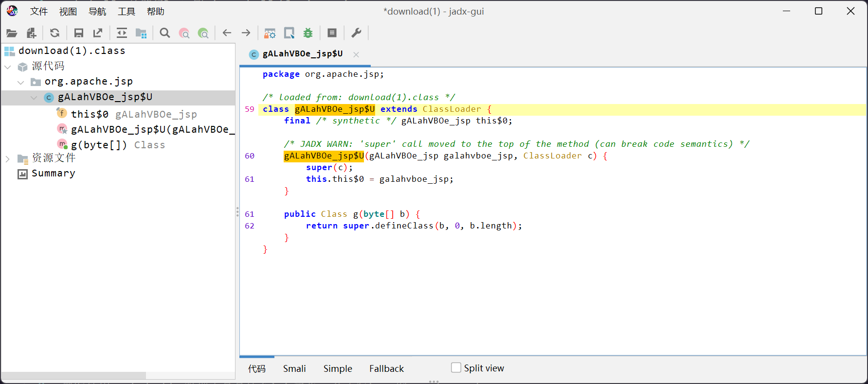The width and height of the screenshot is (868, 384).
Task: Open the 视图 menu
Action: (68, 11)
